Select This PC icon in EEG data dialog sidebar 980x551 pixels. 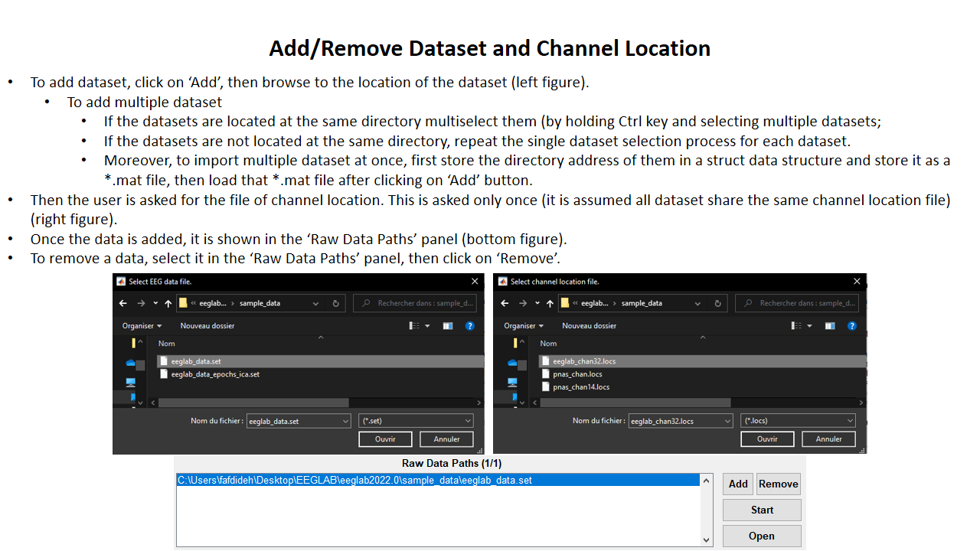click(x=130, y=382)
